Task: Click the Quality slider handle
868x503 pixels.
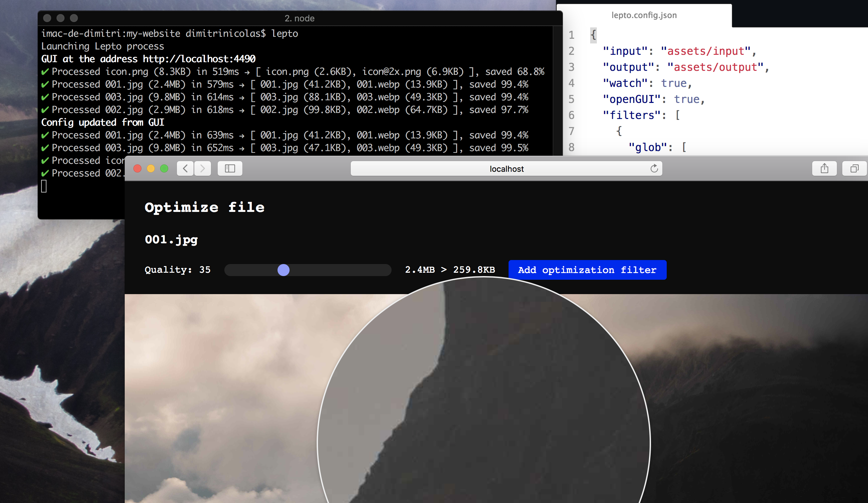Action: [284, 270]
